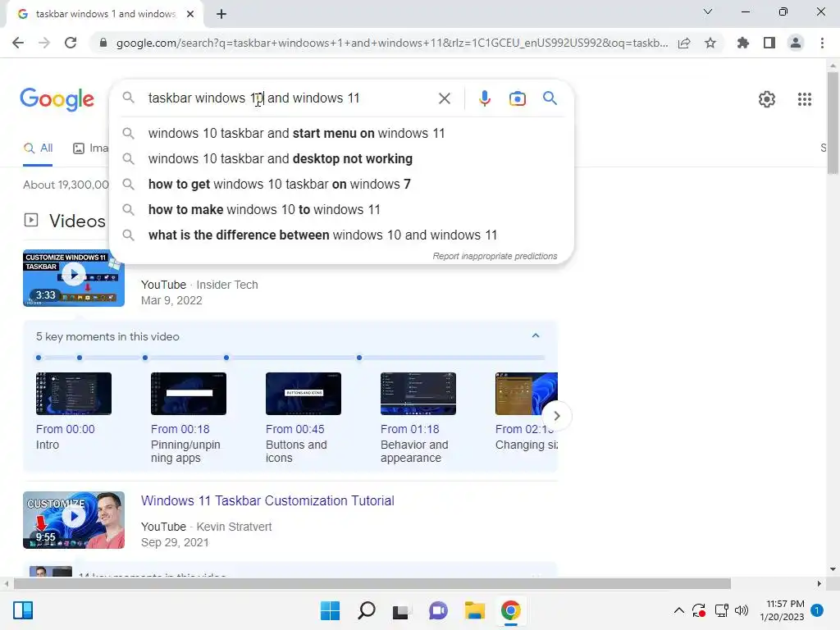Viewport: 840px width, 630px height.
Task: Open the Changing size moment thumbnail
Action: pyautogui.click(x=527, y=394)
